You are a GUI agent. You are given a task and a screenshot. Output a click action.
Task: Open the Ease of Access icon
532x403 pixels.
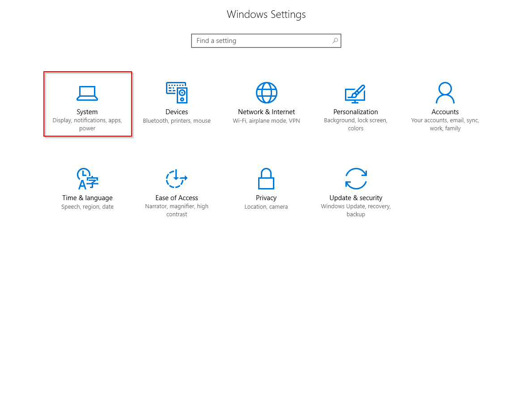click(176, 179)
